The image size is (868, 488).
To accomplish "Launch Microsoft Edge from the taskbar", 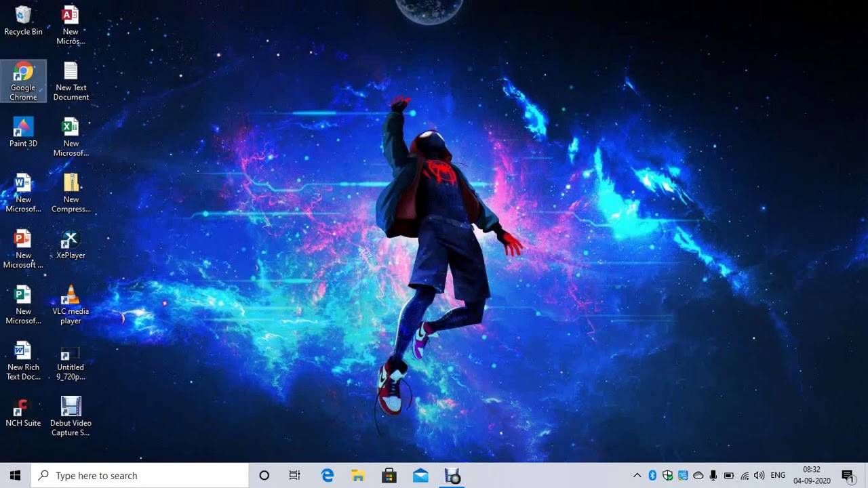I will (327, 475).
